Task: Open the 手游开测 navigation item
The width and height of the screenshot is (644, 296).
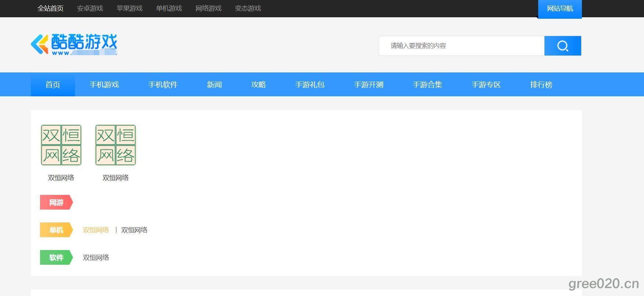Action: click(369, 85)
